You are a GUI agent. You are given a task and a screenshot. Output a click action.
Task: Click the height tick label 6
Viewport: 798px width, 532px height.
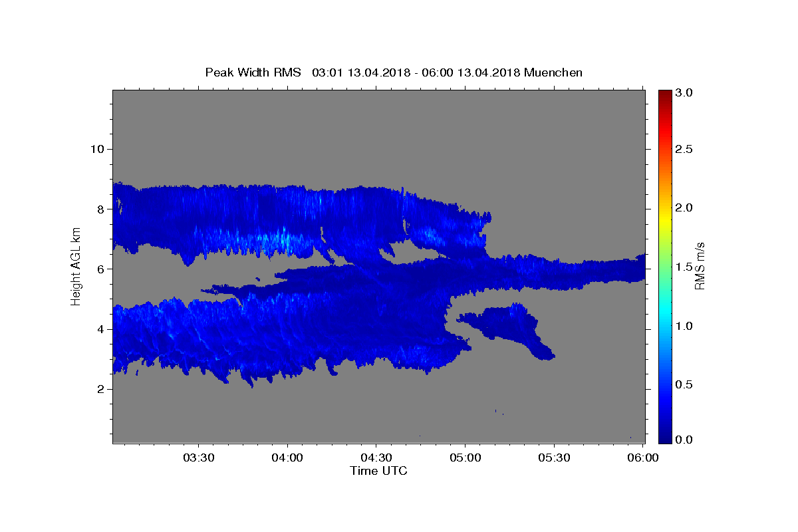click(x=99, y=269)
